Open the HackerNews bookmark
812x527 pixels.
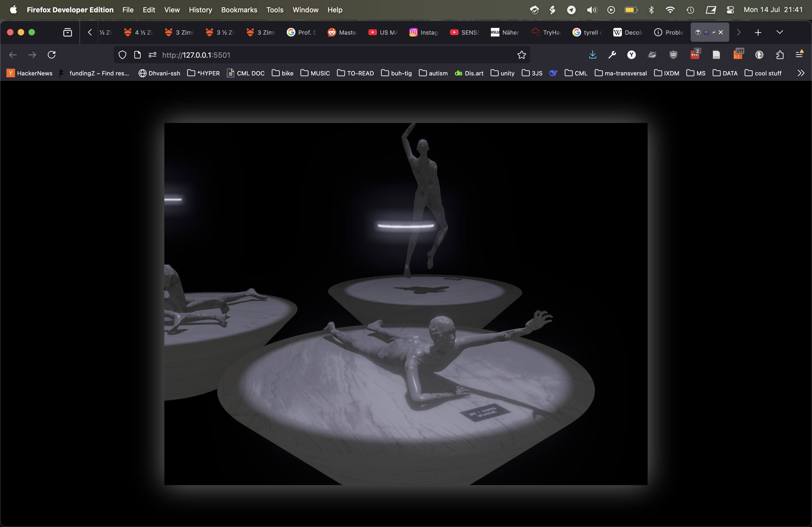click(x=29, y=73)
